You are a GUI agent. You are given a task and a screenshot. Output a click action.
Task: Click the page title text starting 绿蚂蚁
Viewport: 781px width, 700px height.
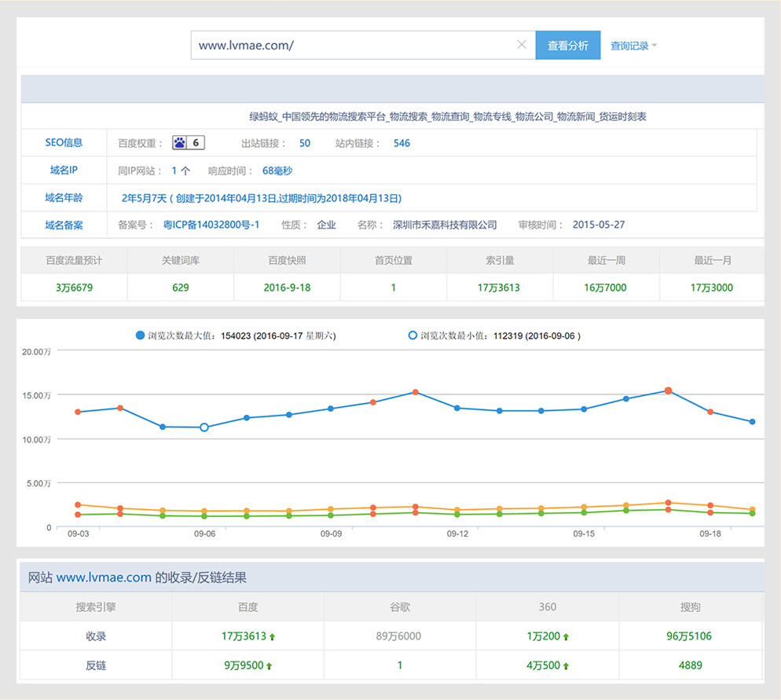(x=447, y=116)
